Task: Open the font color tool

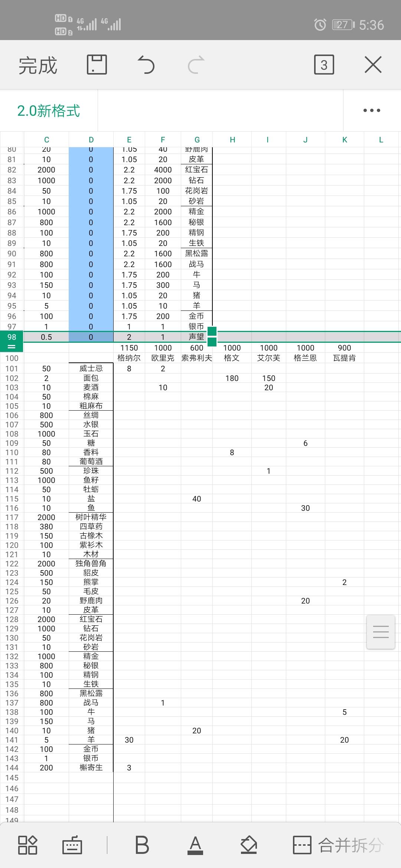Action: (x=195, y=845)
